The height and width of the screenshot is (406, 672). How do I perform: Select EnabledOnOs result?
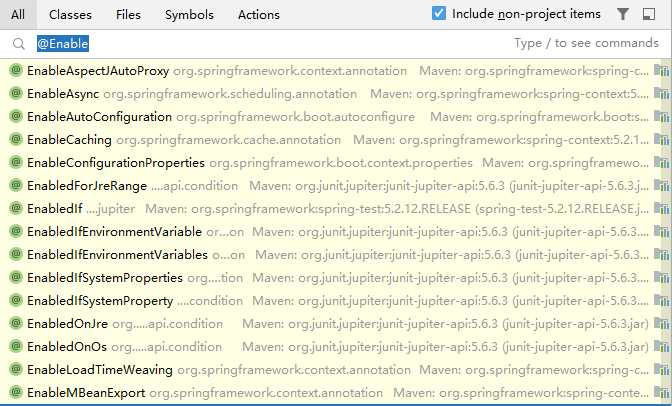click(x=336, y=347)
